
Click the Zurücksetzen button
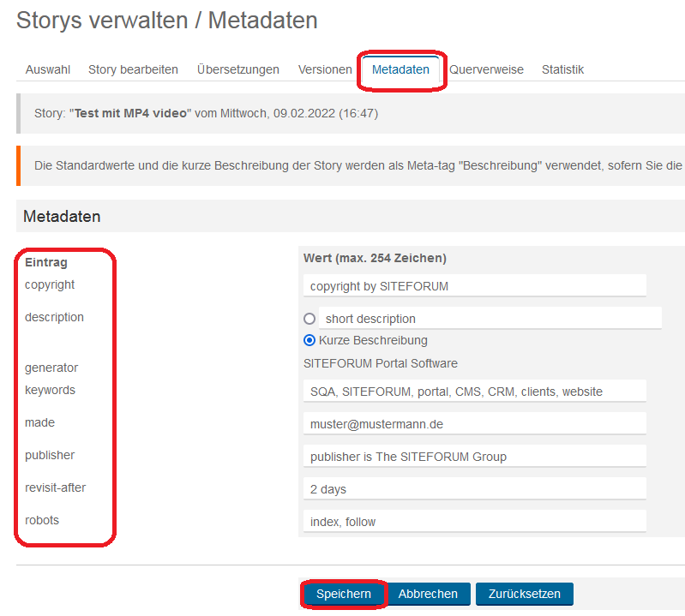coord(524,594)
